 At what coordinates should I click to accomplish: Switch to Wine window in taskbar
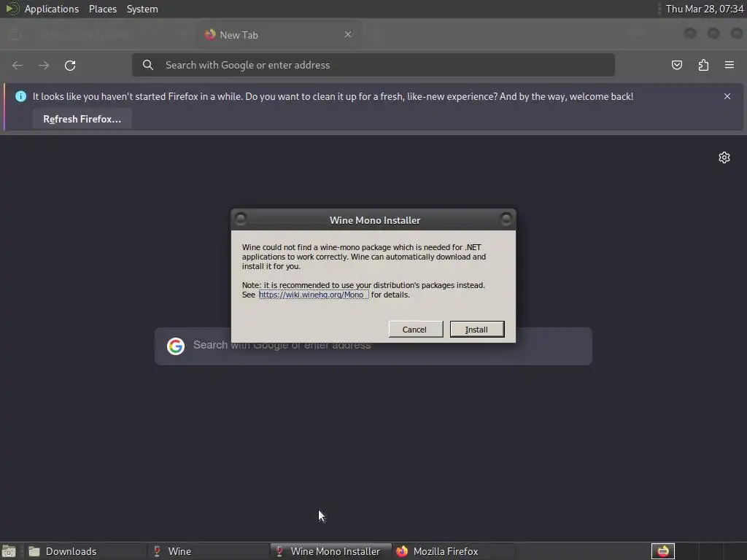pyautogui.click(x=208, y=551)
